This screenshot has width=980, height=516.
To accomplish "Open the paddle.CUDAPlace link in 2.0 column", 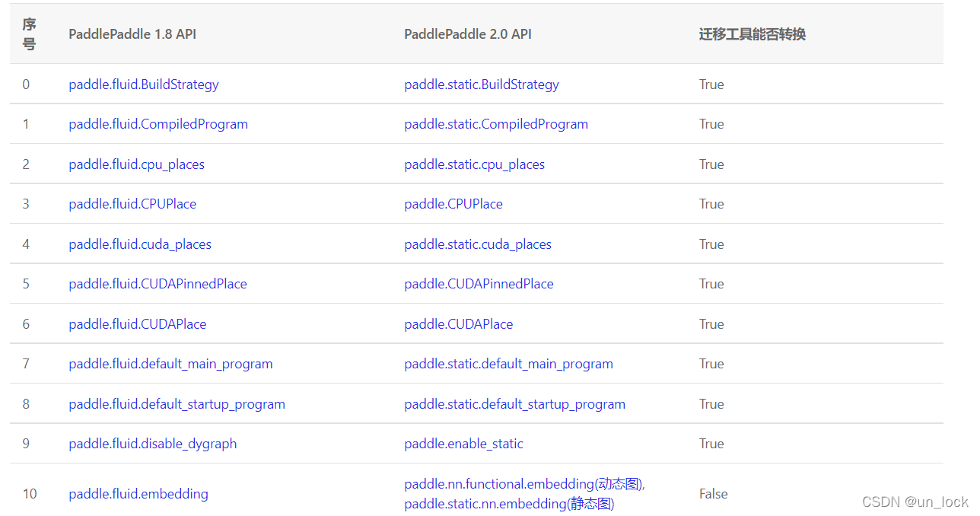I will [x=459, y=324].
